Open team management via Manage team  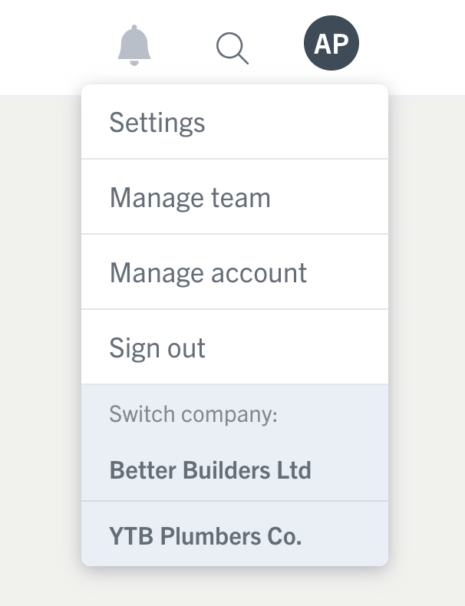pyautogui.click(x=235, y=196)
